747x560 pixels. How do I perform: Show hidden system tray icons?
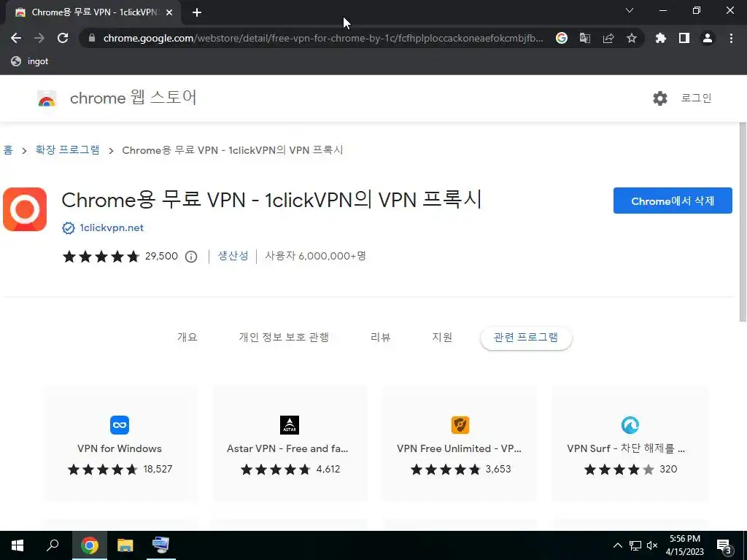click(617, 545)
